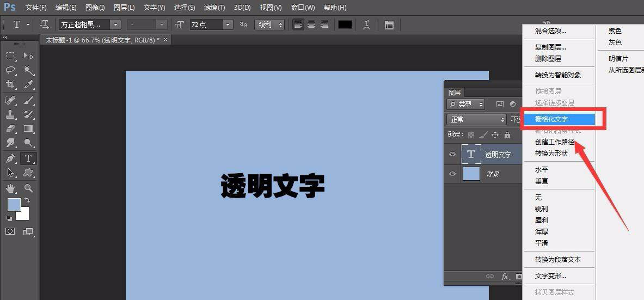Select the Pen tool
The height and width of the screenshot is (300, 644).
click(x=11, y=158)
